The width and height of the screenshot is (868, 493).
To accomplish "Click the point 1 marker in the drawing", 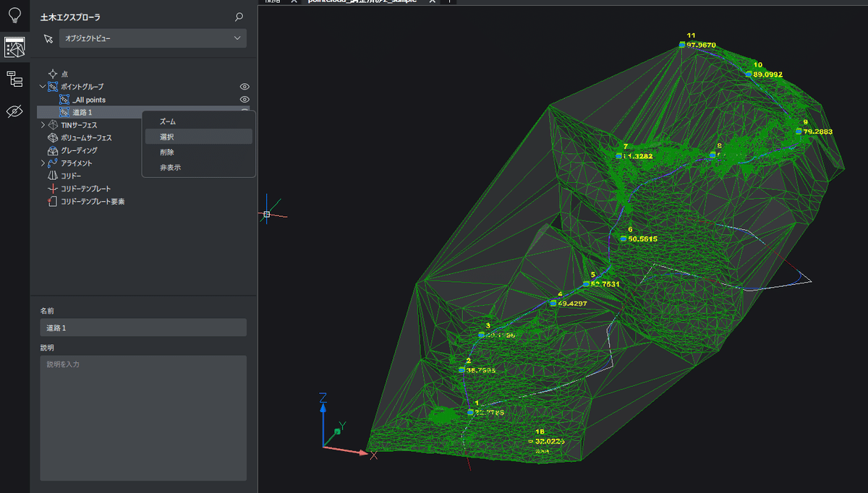I will [x=470, y=412].
